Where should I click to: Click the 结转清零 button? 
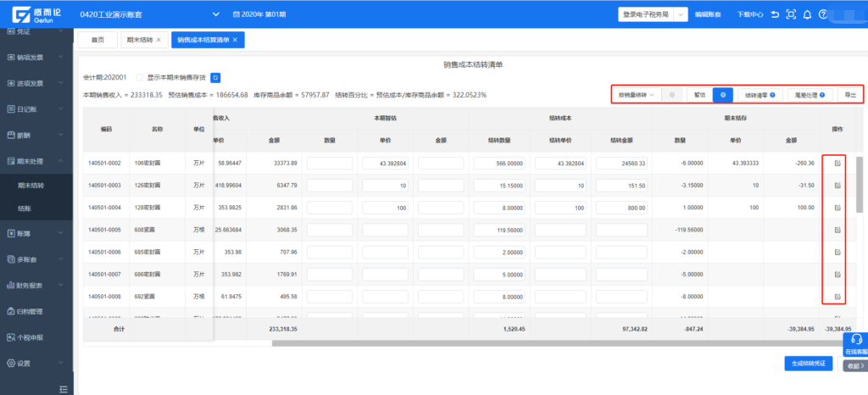pos(759,95)
